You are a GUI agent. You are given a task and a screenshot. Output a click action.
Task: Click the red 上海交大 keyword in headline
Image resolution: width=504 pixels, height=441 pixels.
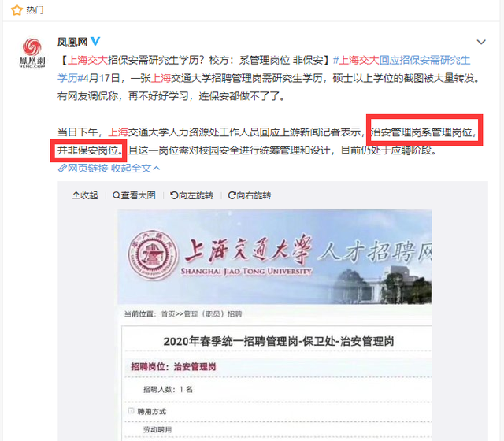87,60
